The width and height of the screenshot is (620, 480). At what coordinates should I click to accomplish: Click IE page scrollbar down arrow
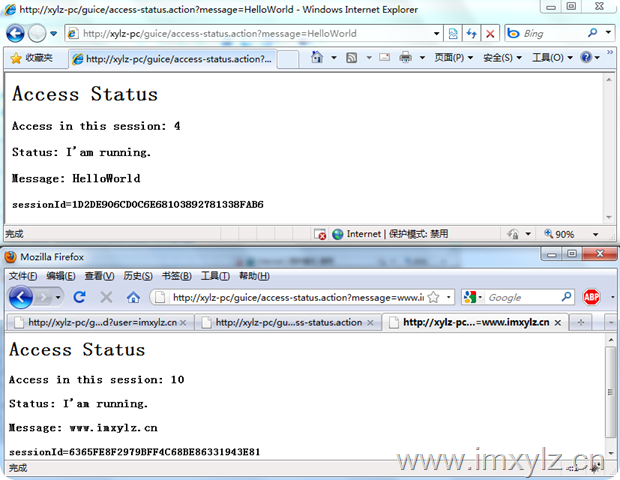click(609, 217)
